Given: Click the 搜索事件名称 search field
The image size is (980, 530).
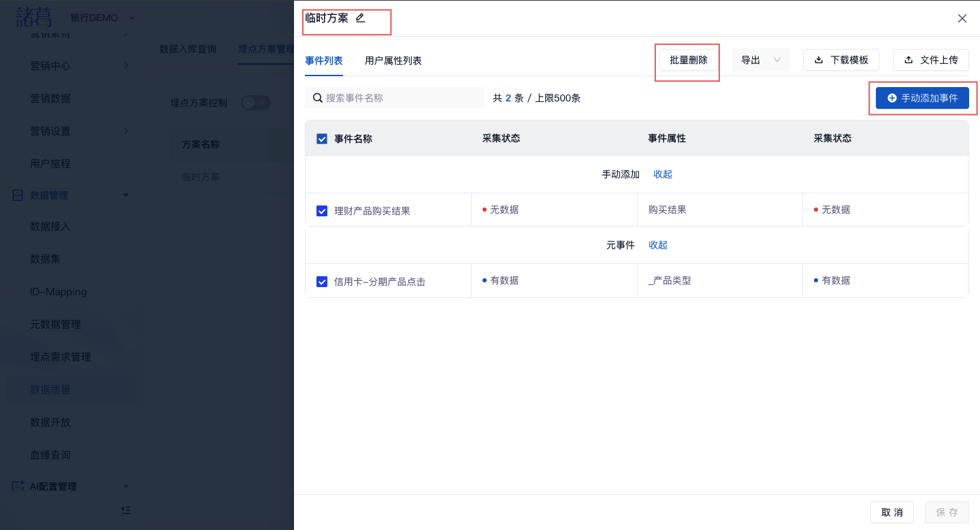Looking at the screenshot, I should 402,98.
